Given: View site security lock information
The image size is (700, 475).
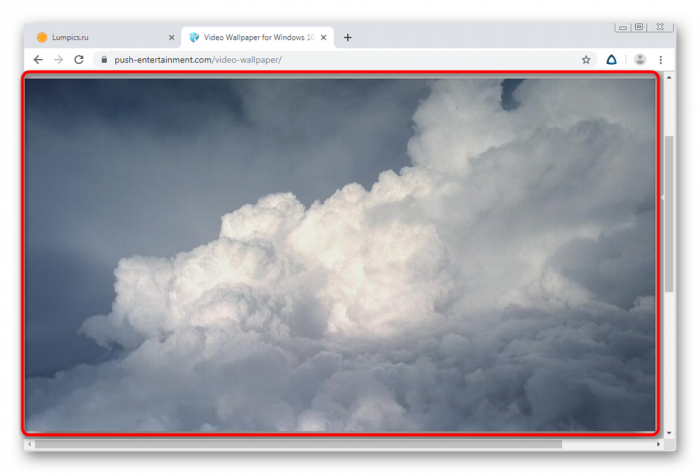Looking at the screenshot, I should point(104,59).
